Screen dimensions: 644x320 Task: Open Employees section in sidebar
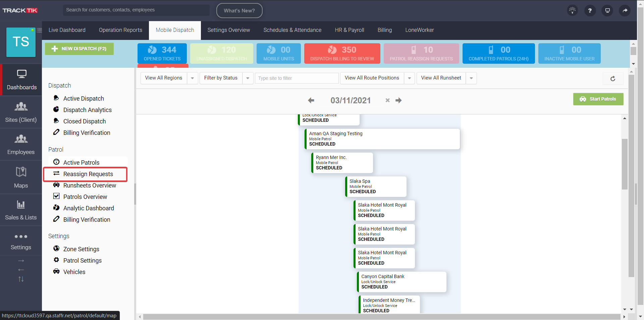[x=21, y=145]
